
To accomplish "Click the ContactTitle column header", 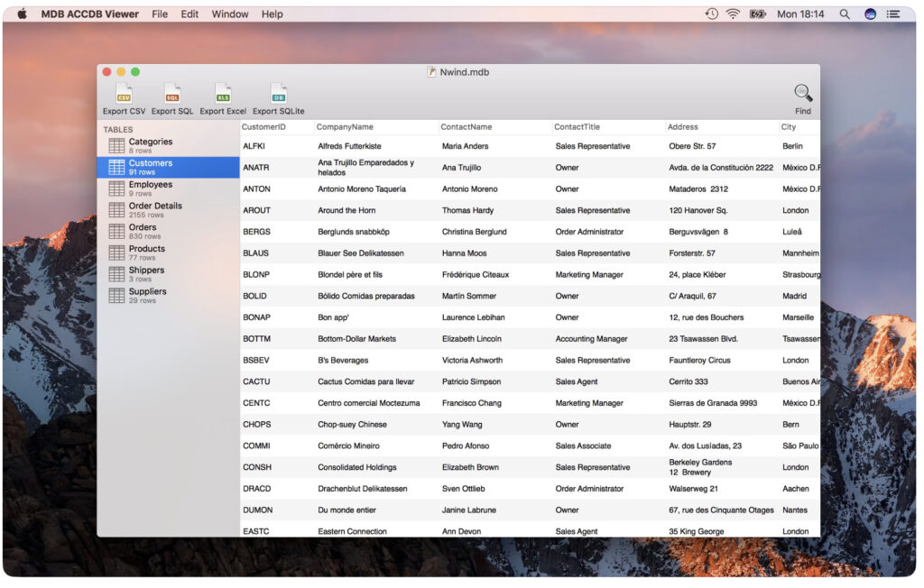I will [577, 127].
